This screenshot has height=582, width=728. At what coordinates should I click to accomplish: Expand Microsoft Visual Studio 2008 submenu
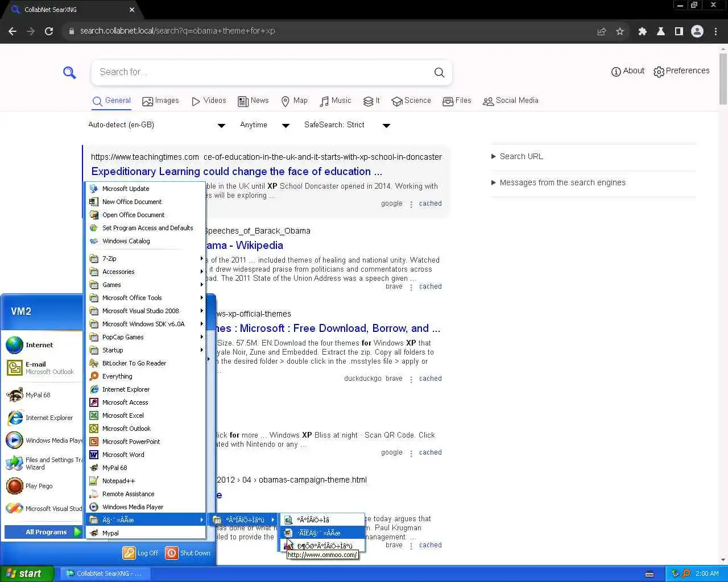(145, 311)
